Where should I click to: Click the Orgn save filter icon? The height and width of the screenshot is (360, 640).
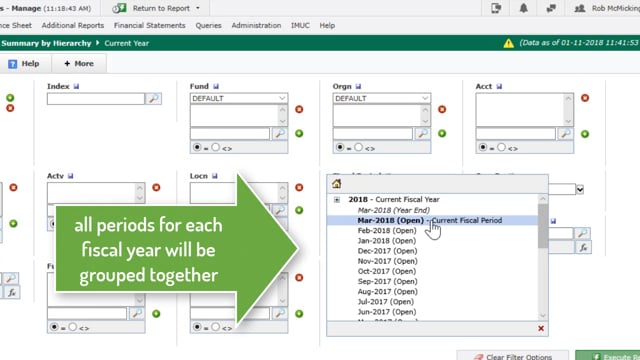(358, 87)
